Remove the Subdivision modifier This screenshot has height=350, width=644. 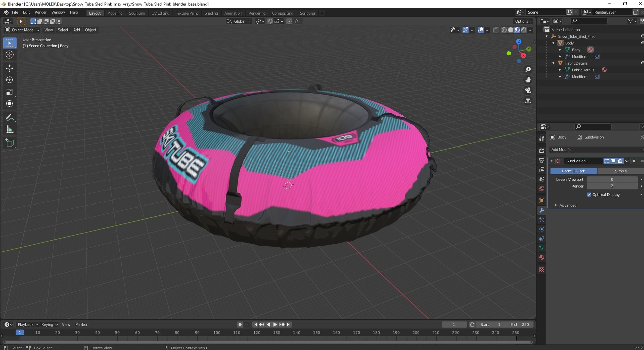(x=634, y=161)
